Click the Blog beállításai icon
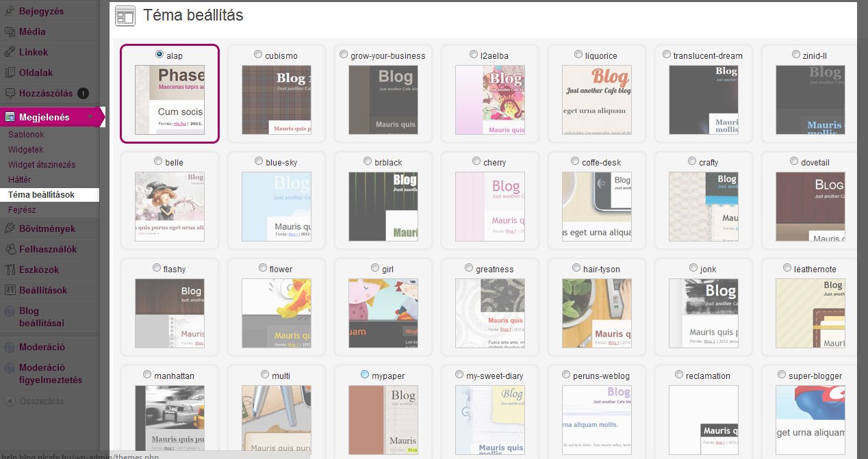Viewport: 868px width, 459px height. 10,311
